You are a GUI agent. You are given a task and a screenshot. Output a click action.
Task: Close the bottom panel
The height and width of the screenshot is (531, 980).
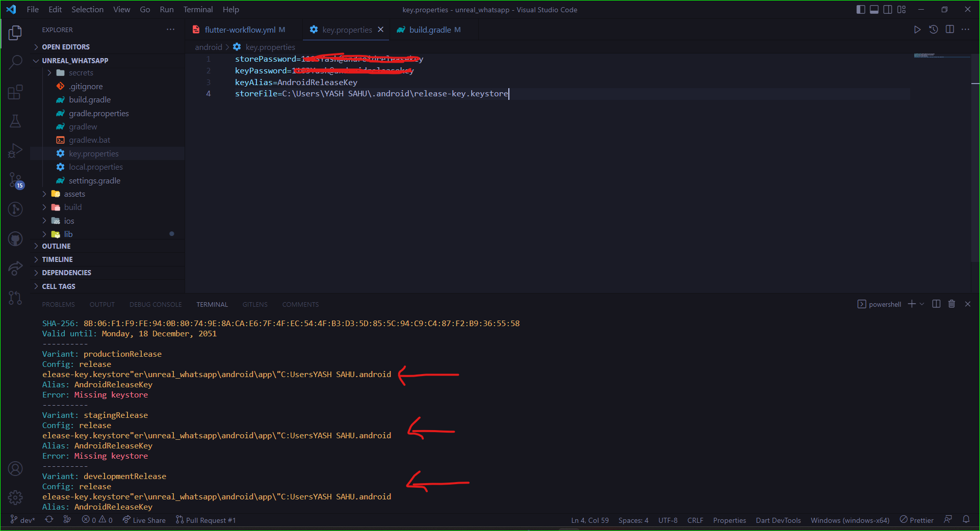pyautogui.click(x=968, y=304)
